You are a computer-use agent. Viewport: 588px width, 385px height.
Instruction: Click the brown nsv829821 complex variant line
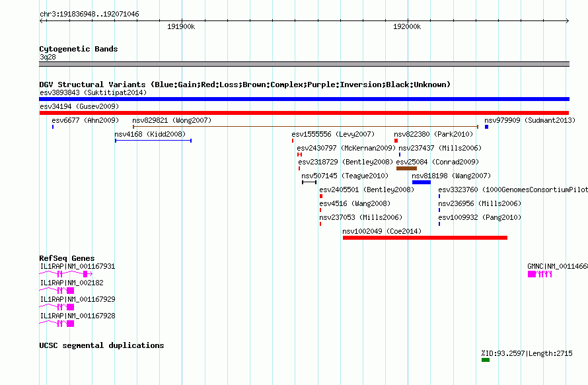click(305, 127)
